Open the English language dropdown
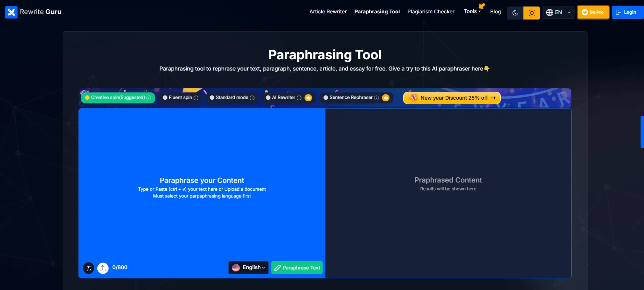This screenshot has height=290, width=644. 248,268
